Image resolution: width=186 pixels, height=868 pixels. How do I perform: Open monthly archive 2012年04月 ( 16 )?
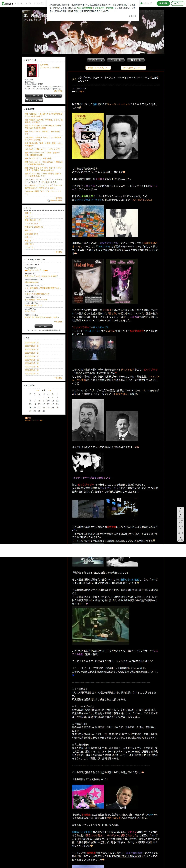(32, 360)
